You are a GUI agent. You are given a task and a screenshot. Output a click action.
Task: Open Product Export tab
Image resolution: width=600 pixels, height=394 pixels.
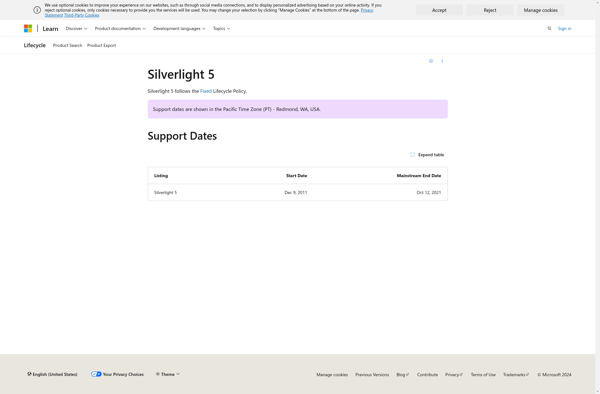pyautogui.click(x=101, y=45)
